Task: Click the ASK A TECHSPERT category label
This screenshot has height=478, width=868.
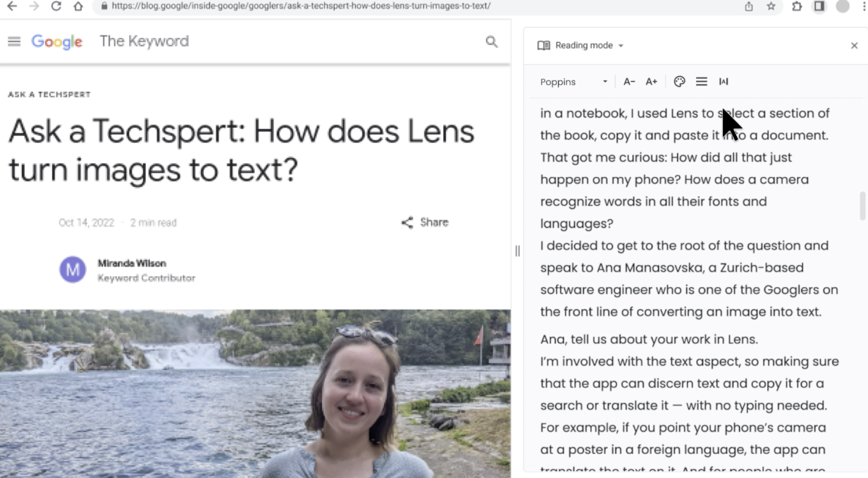Action: click(x=49, y=94)
